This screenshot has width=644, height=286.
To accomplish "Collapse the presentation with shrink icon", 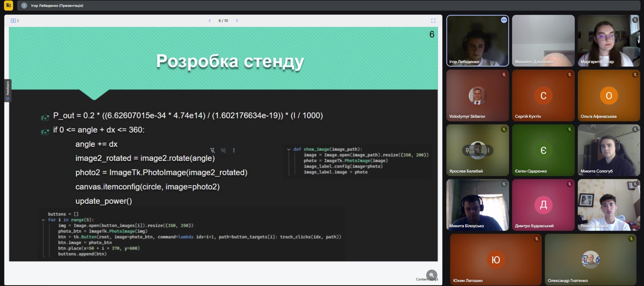I will pos(433,21).
